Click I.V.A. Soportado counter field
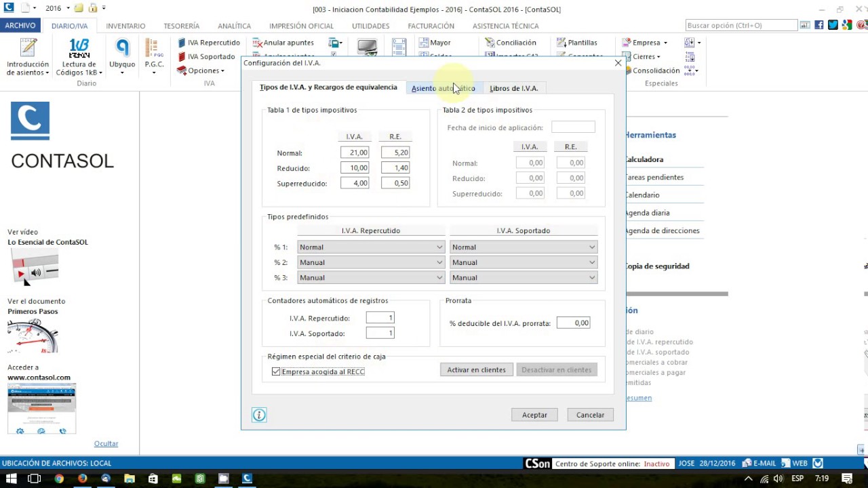 [380, 333]
